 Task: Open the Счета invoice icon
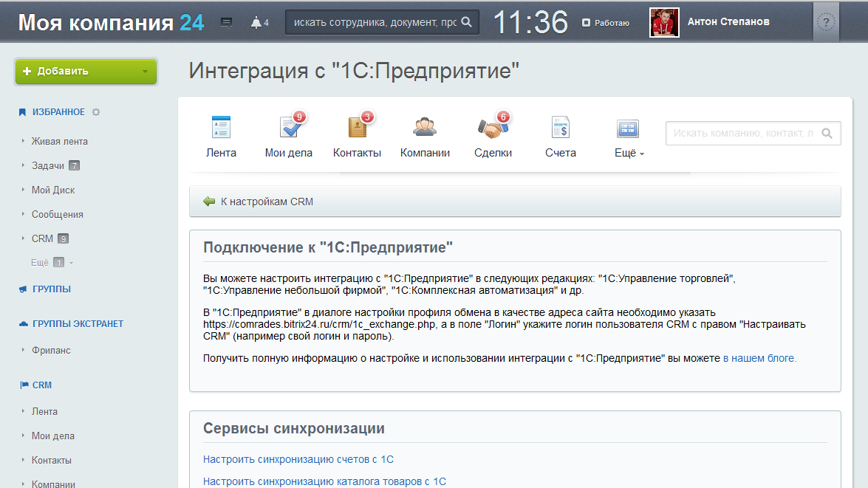coord(560,128)
